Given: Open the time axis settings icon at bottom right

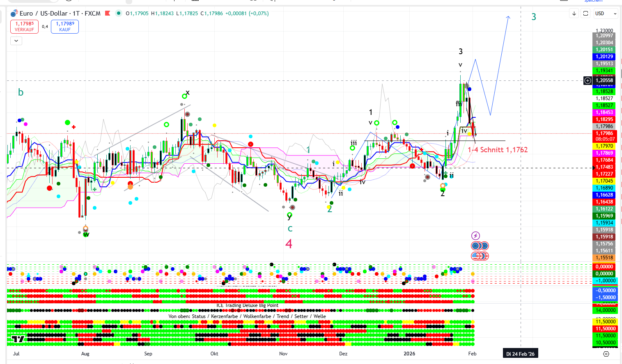Looking at the screenshot, I should click(x=606, y=354).
